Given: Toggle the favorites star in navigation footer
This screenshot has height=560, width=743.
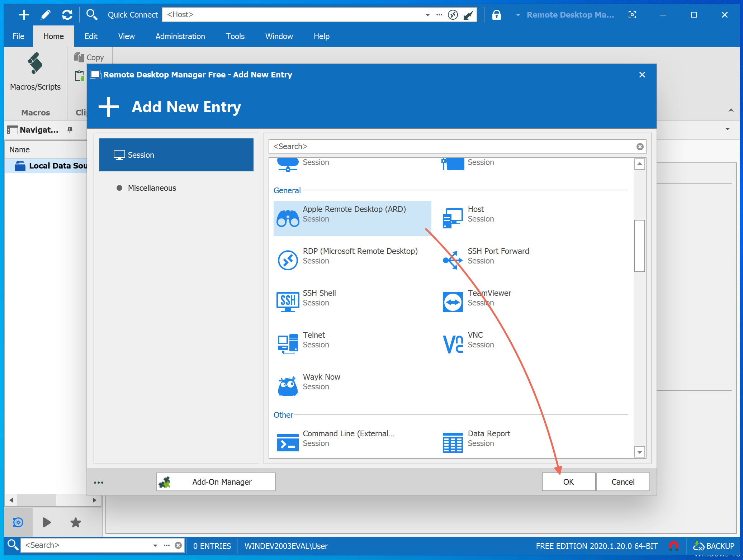Looking at the screenshot, I should (x=75, y=522).
